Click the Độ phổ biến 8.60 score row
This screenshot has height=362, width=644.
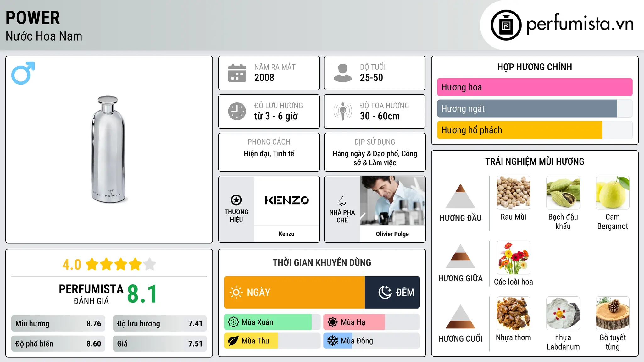click(58, 344)
